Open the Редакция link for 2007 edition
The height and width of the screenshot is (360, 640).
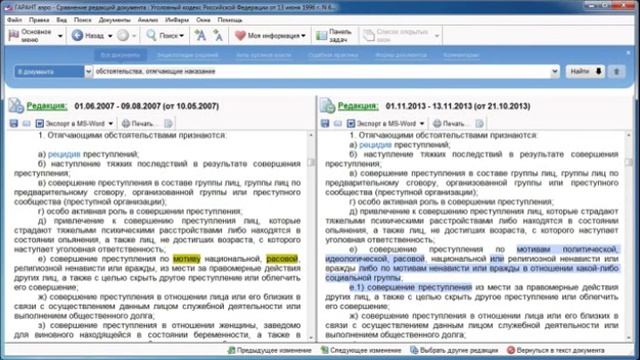(47, 106)
